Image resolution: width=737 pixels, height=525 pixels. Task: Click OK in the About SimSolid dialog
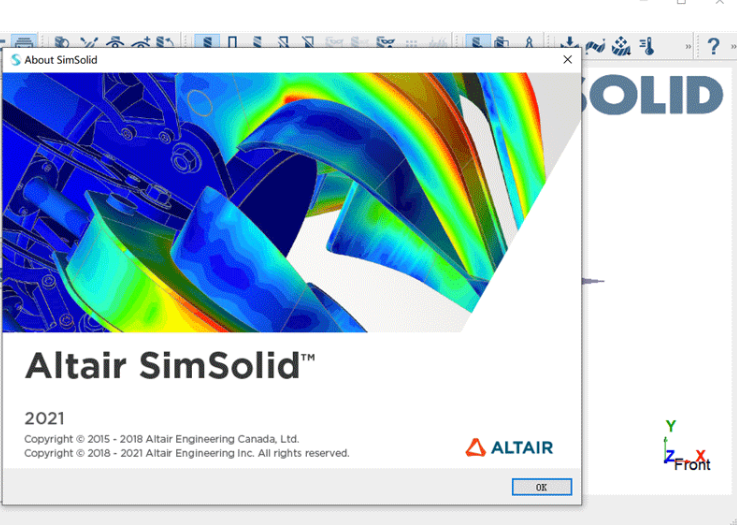(x=541, y=487)
